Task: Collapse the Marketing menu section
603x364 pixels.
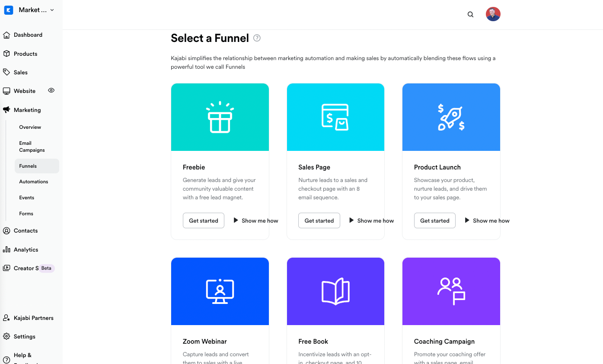Action: tap(27, 110)
